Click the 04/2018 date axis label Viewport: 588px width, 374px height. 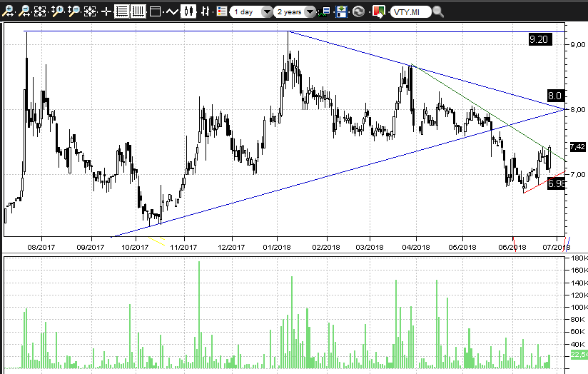click(416, 247)
